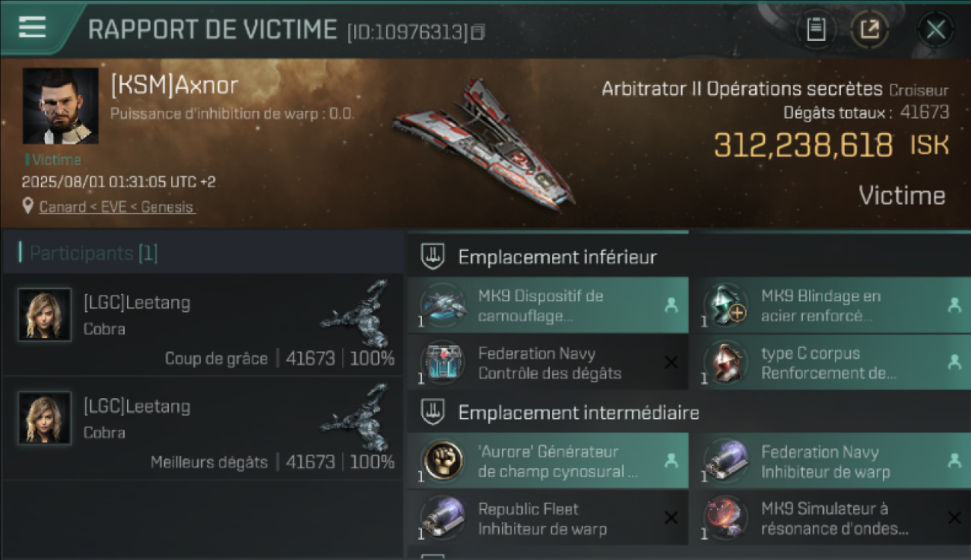Open Leetang's Coup de grâce entry
The image size is (971, 560).
tap(202, 325)
